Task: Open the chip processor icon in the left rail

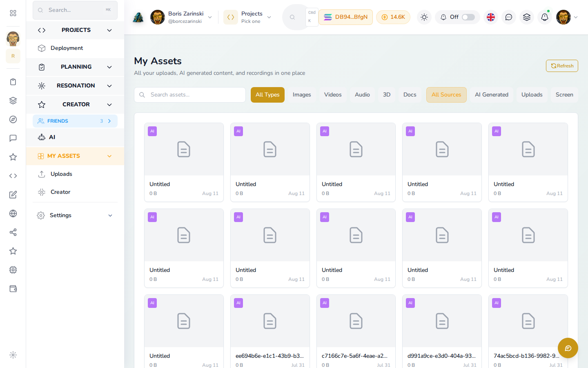Action: coord(13,270)
